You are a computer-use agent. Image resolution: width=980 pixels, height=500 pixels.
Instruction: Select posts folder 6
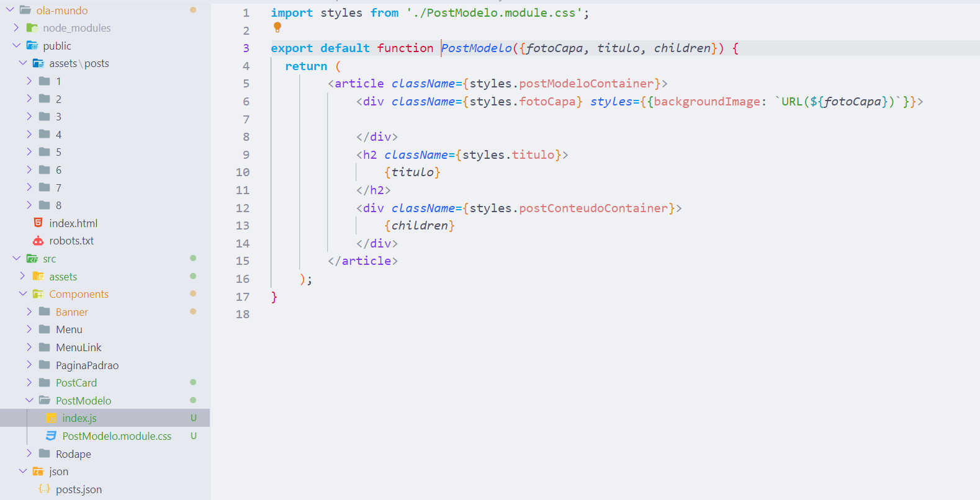click(58, 170)
